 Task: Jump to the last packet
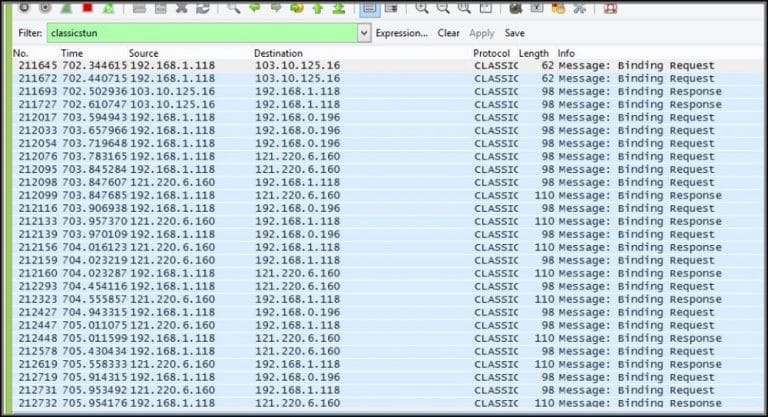340,7
